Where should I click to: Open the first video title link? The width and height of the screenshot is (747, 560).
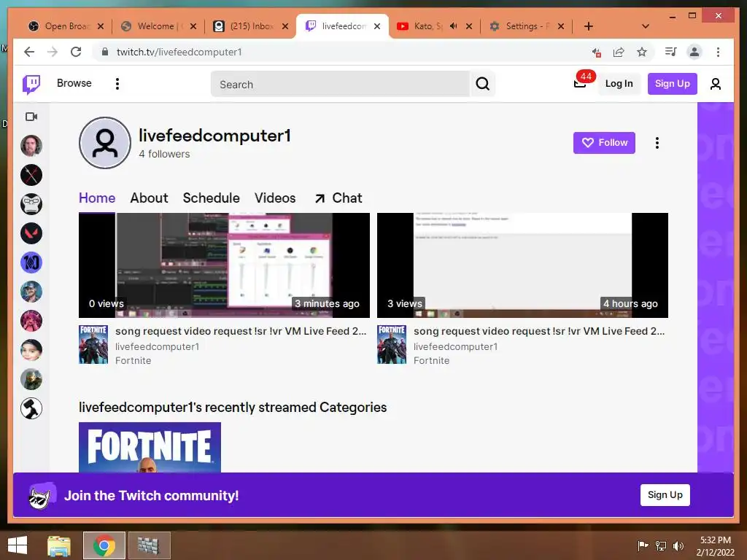[241, 331]
